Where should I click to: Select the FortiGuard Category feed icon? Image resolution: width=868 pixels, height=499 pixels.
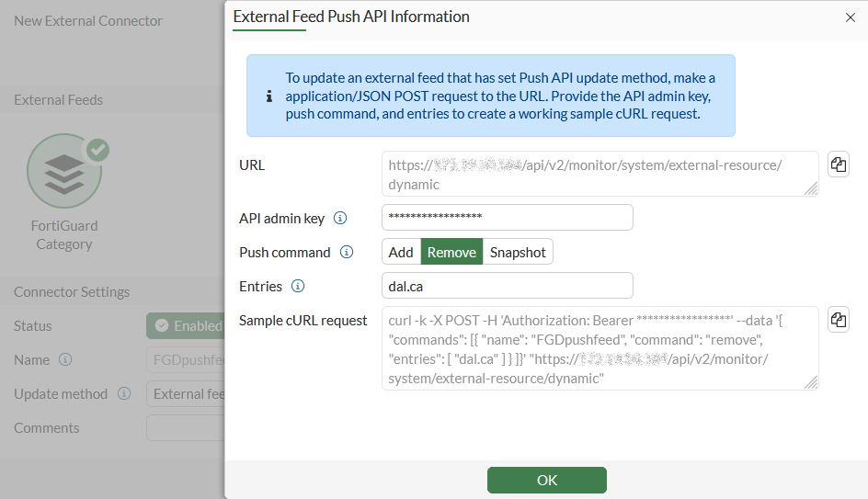pos(64,171)
